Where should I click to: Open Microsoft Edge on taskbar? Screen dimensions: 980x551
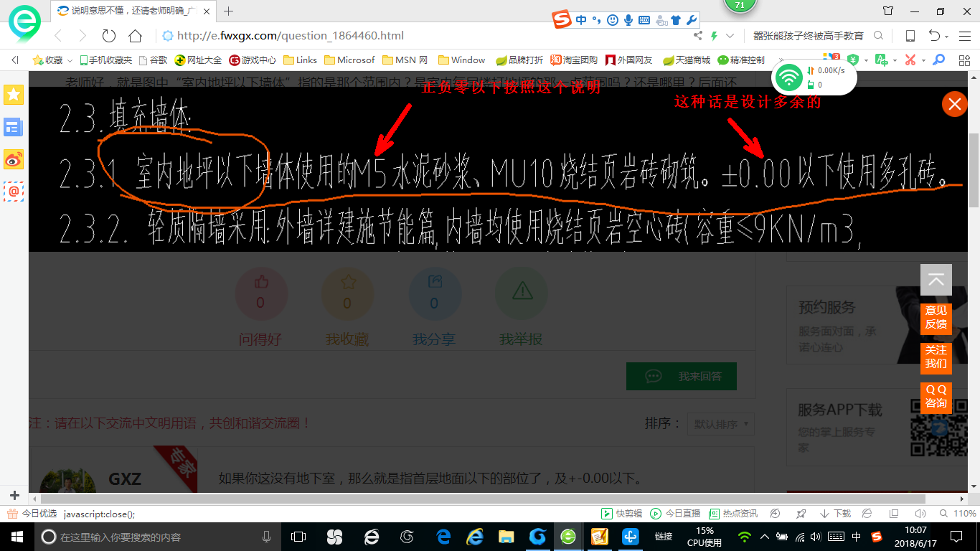(443, 537)
